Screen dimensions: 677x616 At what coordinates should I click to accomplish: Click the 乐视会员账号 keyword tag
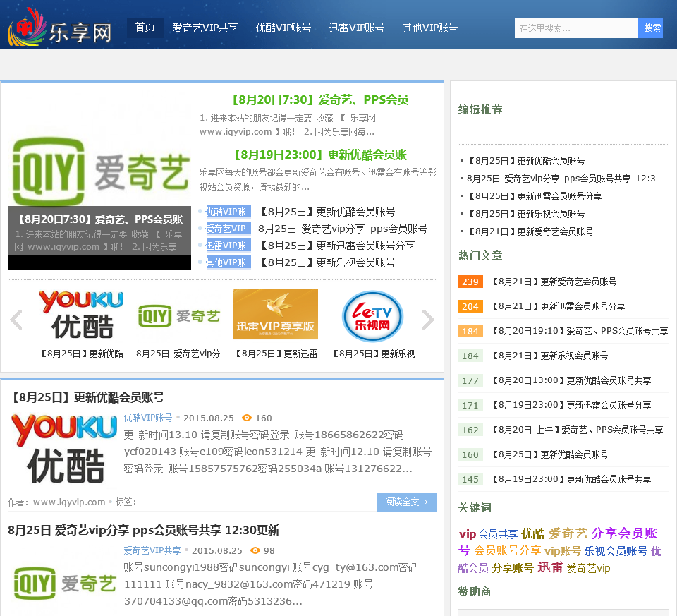616,551
